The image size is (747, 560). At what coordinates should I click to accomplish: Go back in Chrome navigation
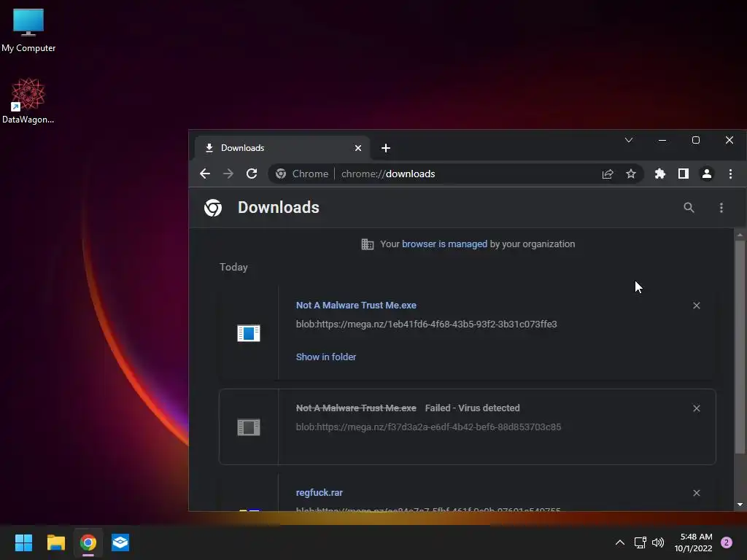pos(205,174)
